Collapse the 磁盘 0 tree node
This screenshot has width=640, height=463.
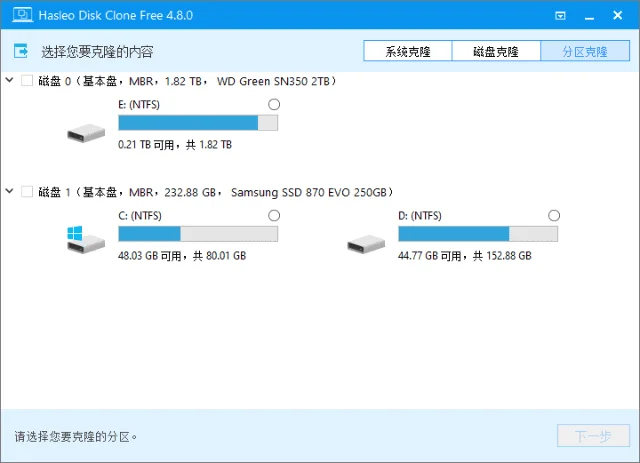(11, 81)
